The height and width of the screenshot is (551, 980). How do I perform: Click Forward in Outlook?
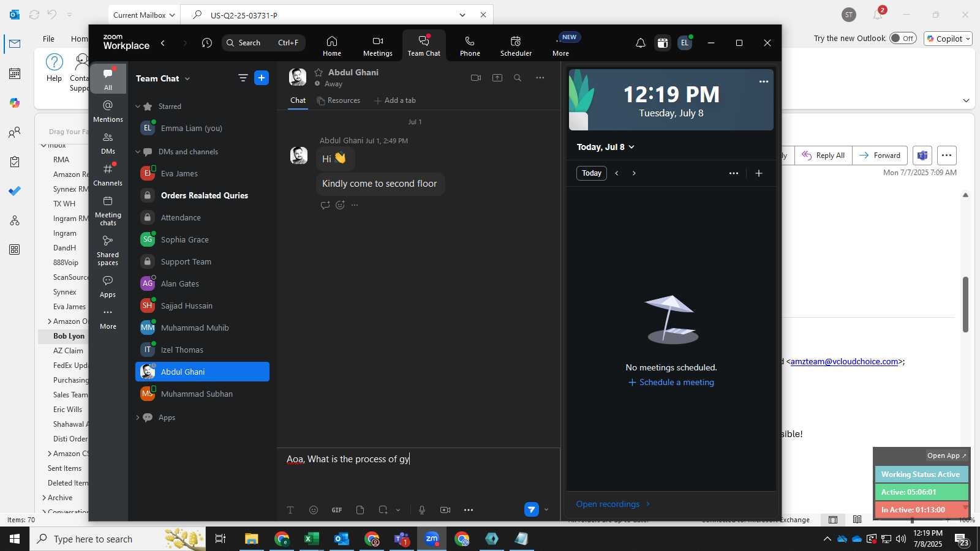(x=880, y=156)
